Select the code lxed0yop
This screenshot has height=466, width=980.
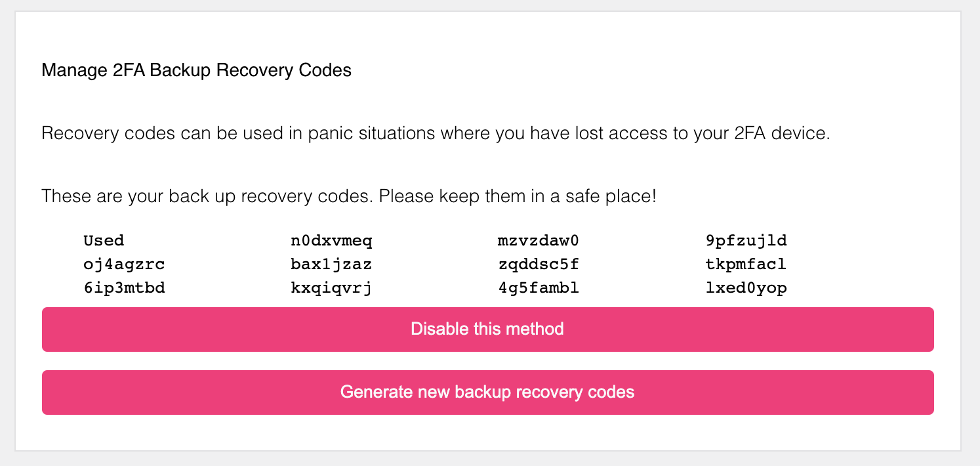pyautogui.click(x=746, y=288)
